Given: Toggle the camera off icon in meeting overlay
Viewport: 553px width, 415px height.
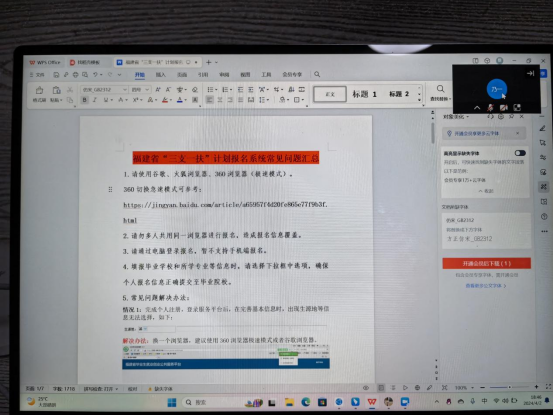Looking at the screenshot, I should pyautogui.click(x=503, y=108).
